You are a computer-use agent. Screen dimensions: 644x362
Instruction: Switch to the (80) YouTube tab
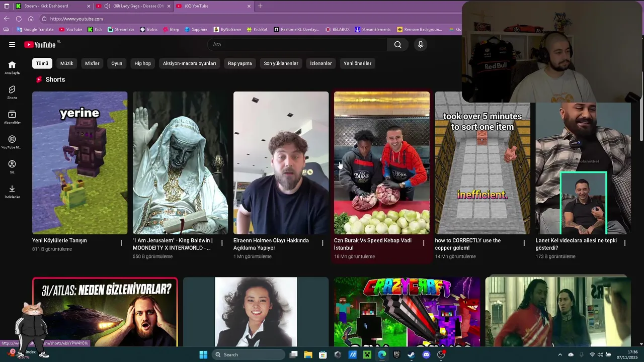pos(213,6)
